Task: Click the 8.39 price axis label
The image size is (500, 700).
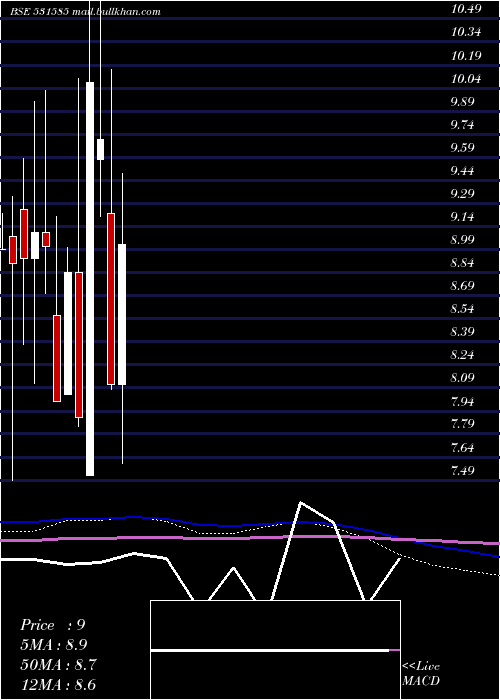Action: pos(462,332)
